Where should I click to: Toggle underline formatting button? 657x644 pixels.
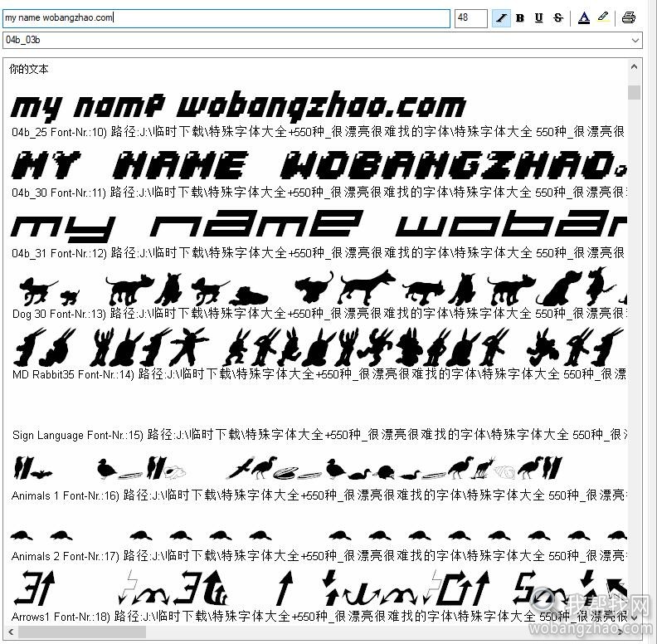pos(539,18)
